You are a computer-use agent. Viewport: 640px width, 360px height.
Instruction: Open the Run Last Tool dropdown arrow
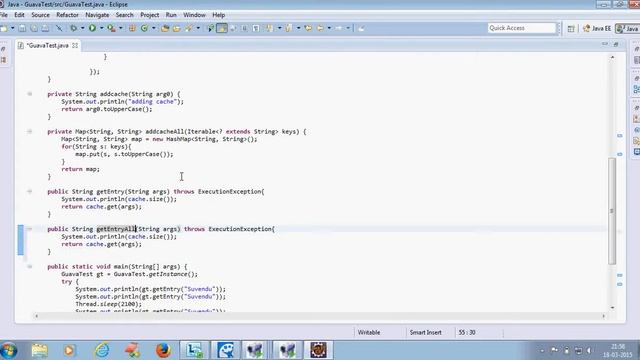point(121,28)
